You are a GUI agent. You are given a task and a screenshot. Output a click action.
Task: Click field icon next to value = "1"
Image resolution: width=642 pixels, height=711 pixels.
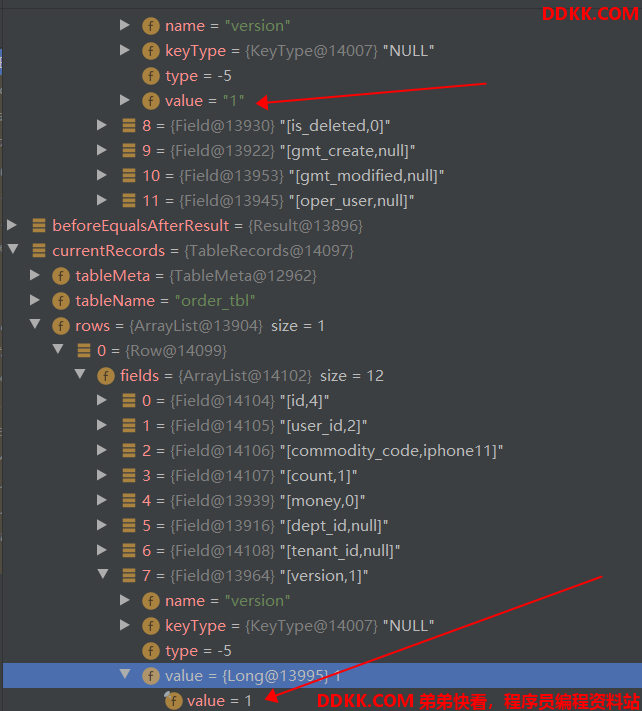tap(151, 101)
